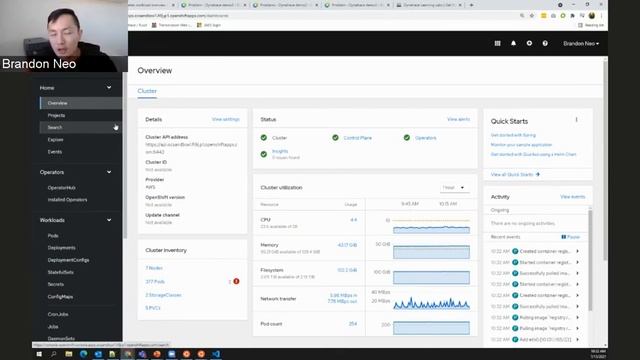Pause the recent events stream
The image size is (640, 360).
tap(571, 237)
